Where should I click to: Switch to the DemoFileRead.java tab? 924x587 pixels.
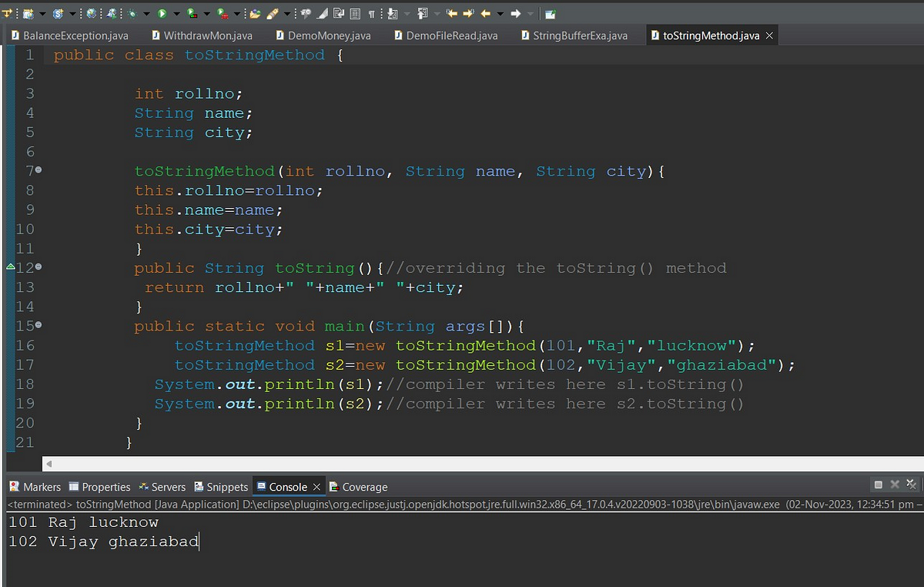click(445, 35)
